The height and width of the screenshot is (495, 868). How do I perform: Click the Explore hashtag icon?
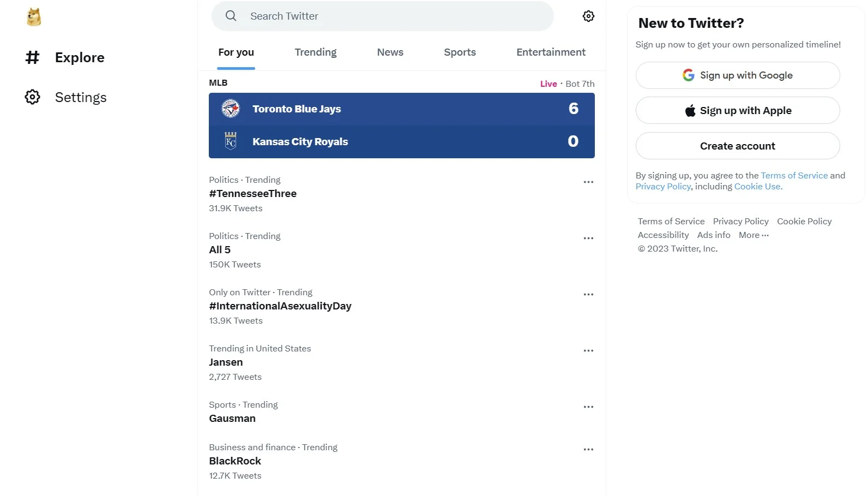(x=33, y=57)
